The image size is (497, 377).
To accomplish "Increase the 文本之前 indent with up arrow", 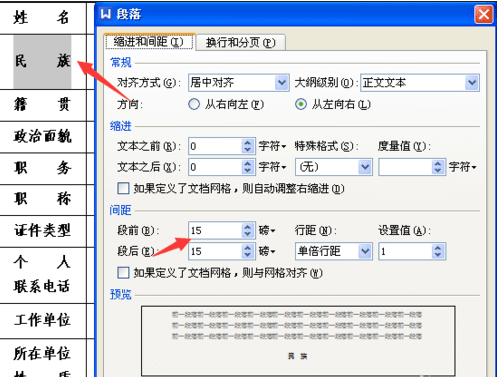I will pos(247,142).
